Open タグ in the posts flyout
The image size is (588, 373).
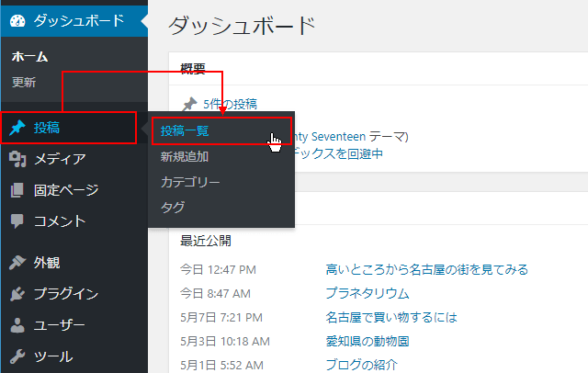coord(173,207)
